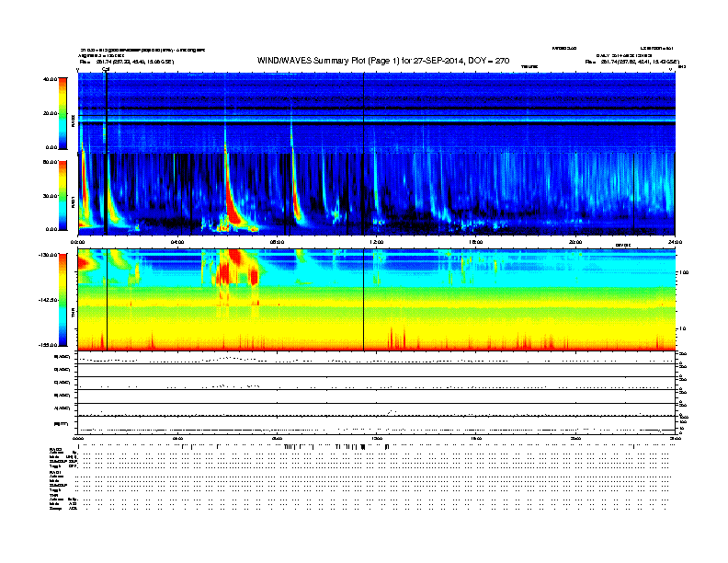The image size is (728, 563).
Task: Click the TNR color scale bar
Action: [63, 300]
